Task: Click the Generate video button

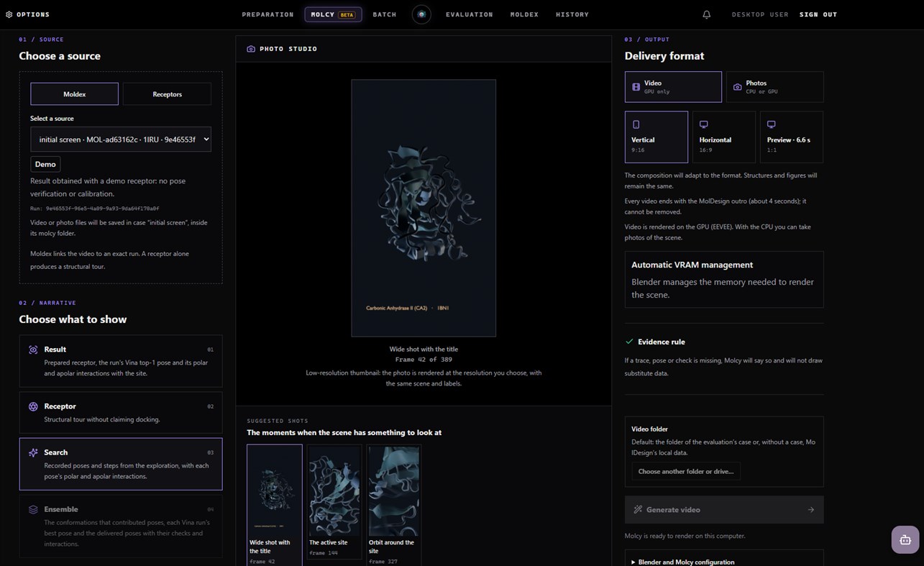Action: pyautogui.click(x=724, y=509)
